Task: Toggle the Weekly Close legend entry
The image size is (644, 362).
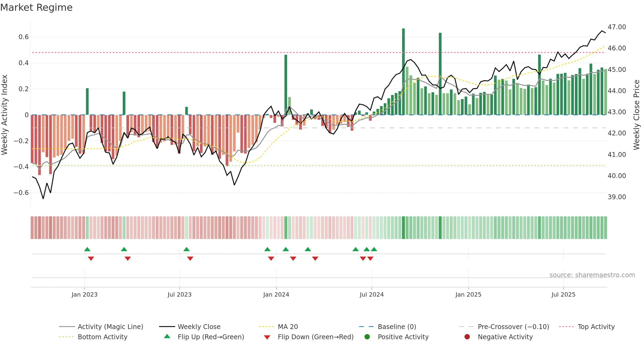Action: tap(190, 327)
